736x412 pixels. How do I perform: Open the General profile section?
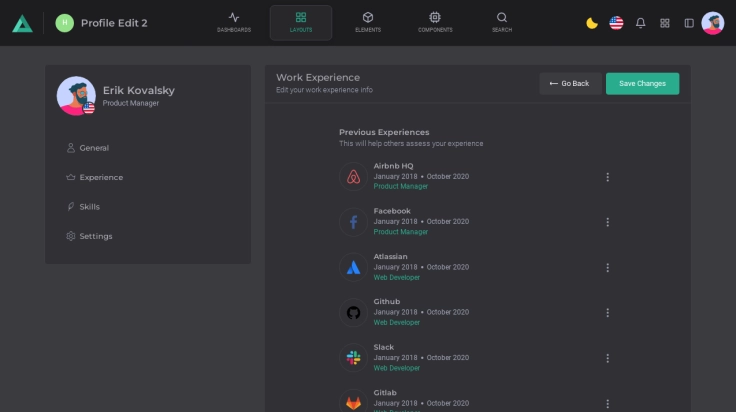94,148
